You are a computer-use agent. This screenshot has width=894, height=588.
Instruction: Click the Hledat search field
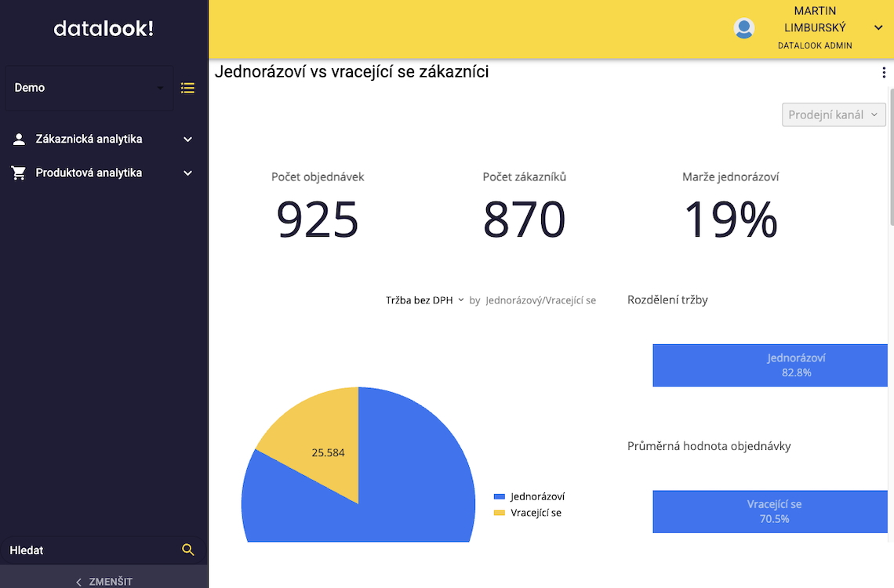pos(103,550)
